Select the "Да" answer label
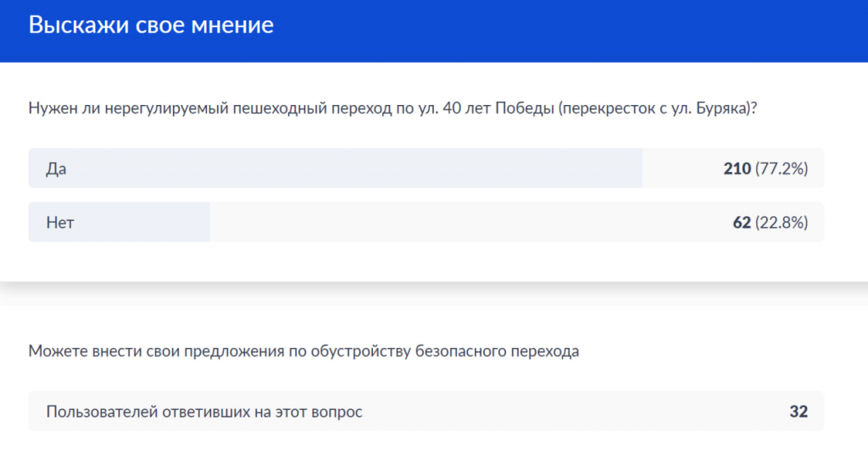 [57, 169]
